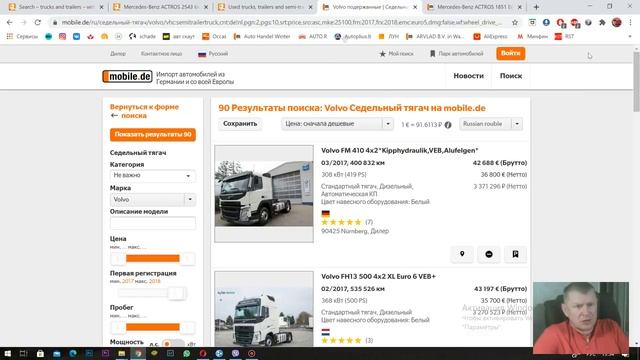Open Microsoft Store from taskbar

[40, 353]
